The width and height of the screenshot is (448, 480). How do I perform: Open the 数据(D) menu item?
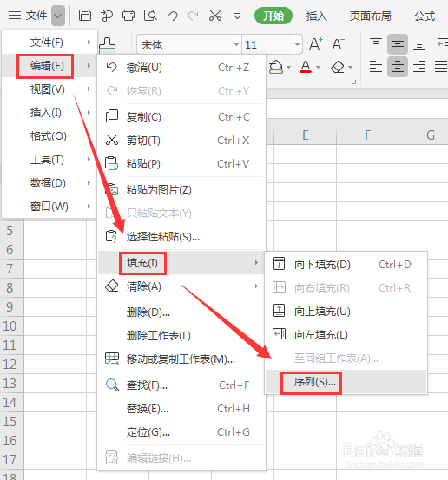(x=49, y=183)
